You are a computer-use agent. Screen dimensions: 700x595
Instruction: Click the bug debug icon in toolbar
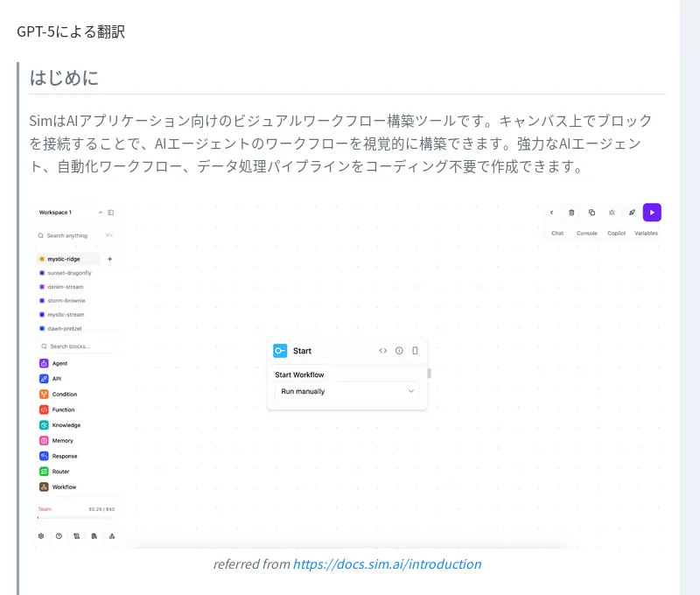pyautogui.click(x=612, y=213)
